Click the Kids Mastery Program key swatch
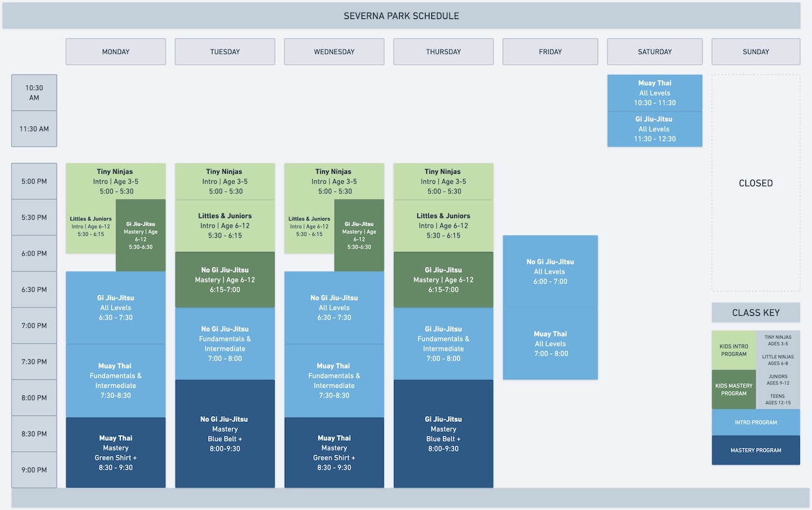This screenshot has width=812, height=510. coord(733,389)
